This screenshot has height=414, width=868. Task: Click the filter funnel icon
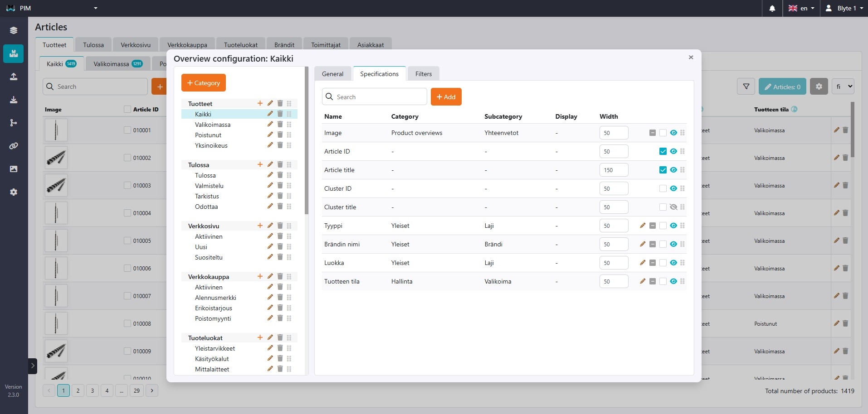746,87
